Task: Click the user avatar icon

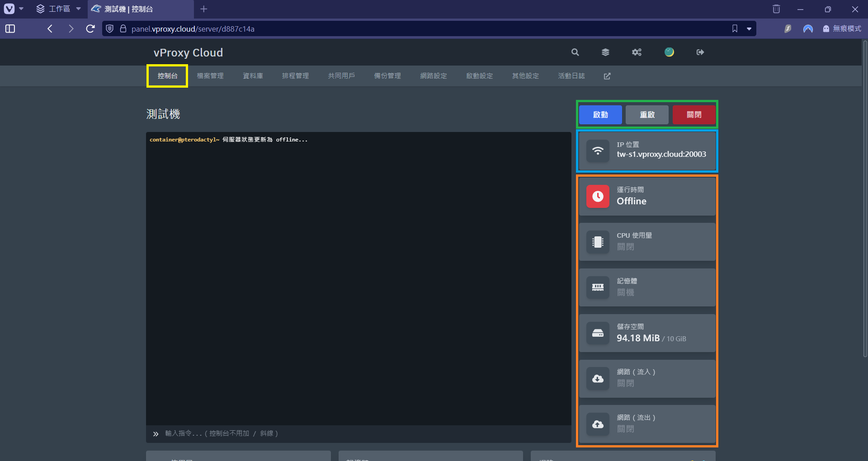Action: (x=669, y=52)
